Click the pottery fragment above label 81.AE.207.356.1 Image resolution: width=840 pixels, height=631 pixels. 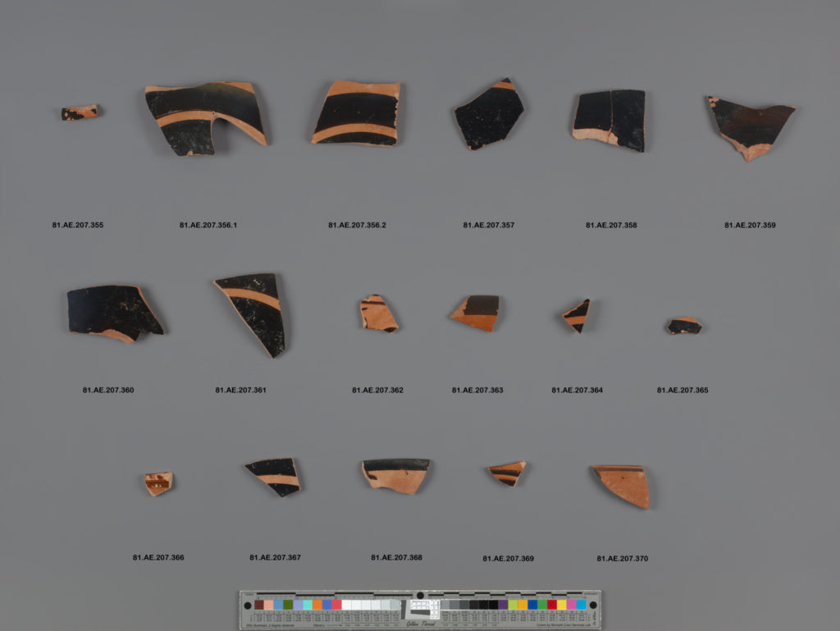pyautogui.click(x=205, y=115)
